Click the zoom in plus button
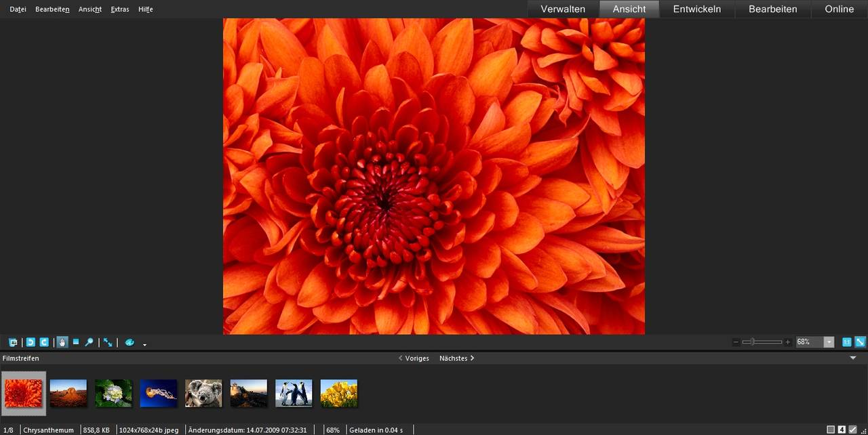Viewport: 868px width, 435px height. (x=787, y=342)
